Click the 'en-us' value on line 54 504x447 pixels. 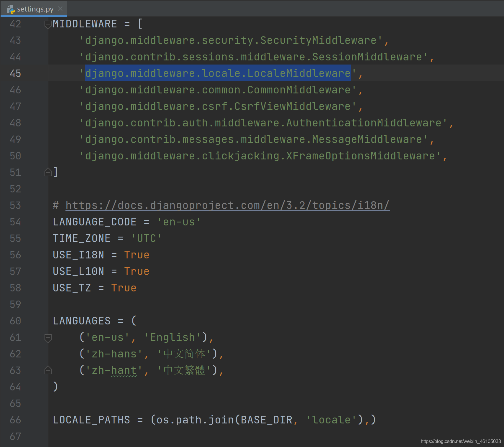point(179,222)
